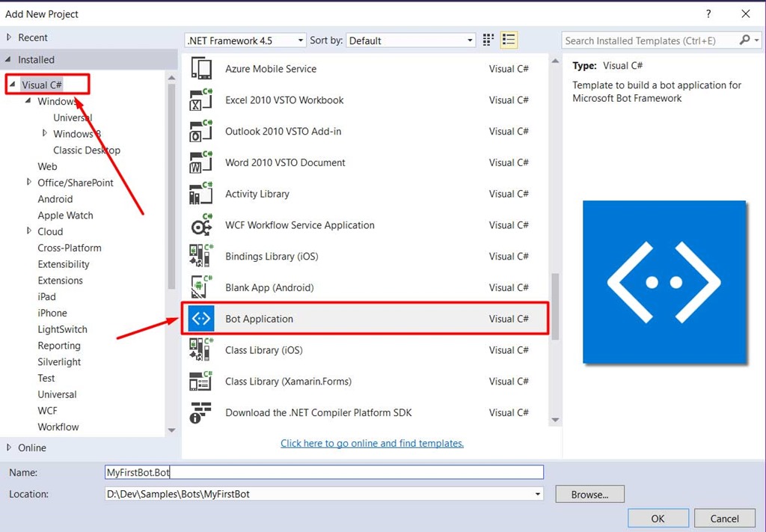Select the WCF Workflow Service Application template
The width and height of the screenshot is (766, 532).
coord(200,225)
